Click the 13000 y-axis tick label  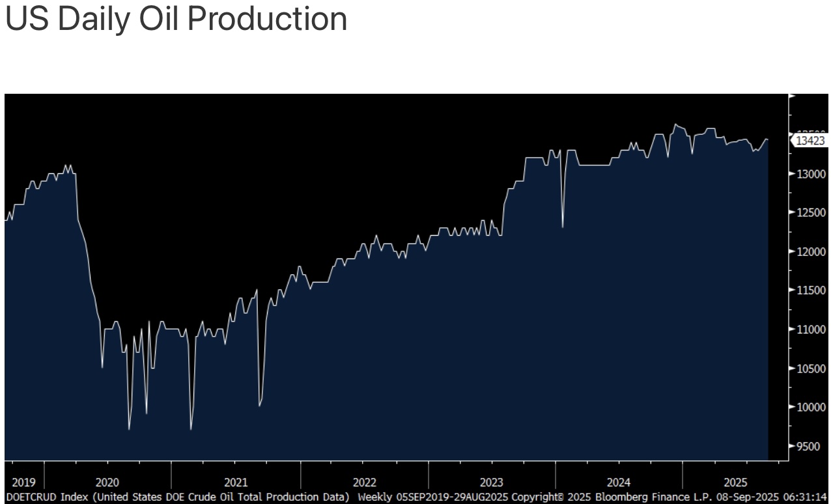tap(810, 174)
